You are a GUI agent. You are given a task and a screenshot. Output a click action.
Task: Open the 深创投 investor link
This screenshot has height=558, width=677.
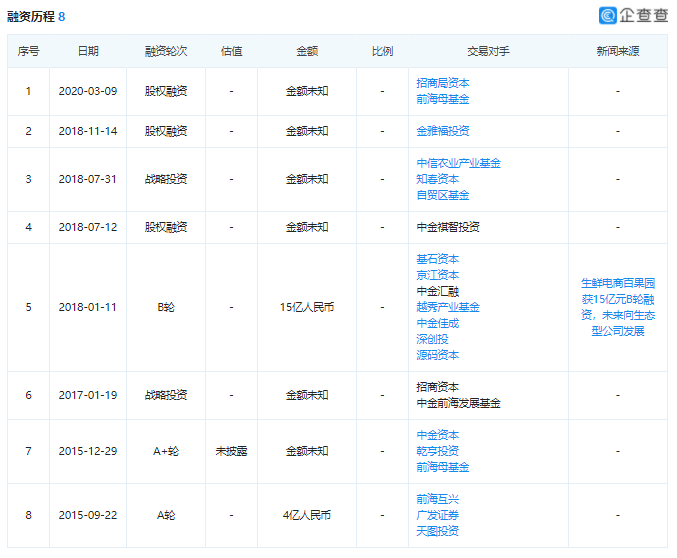[x=432, y=339]
